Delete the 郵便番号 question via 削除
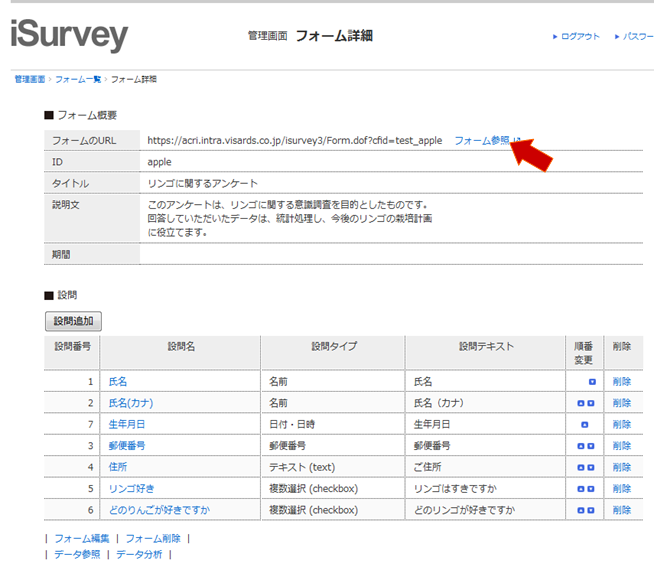This screenshot has height=580, width=654. (622, 446)
